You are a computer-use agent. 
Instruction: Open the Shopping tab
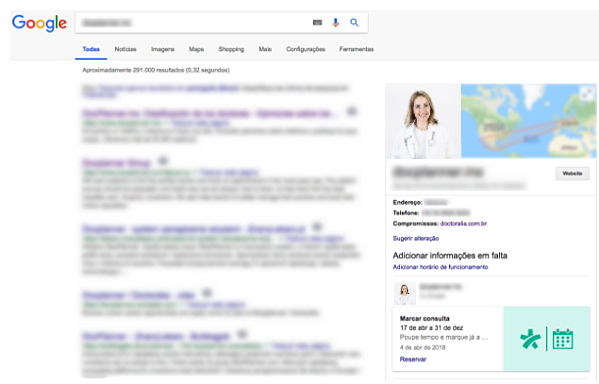click(x=231, y=49)
